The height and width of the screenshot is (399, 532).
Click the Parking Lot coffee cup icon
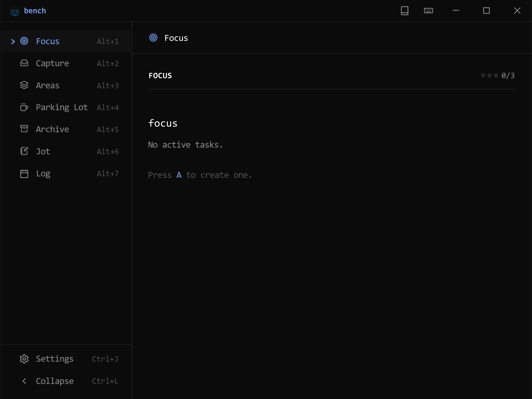click(x=24, y=107)
